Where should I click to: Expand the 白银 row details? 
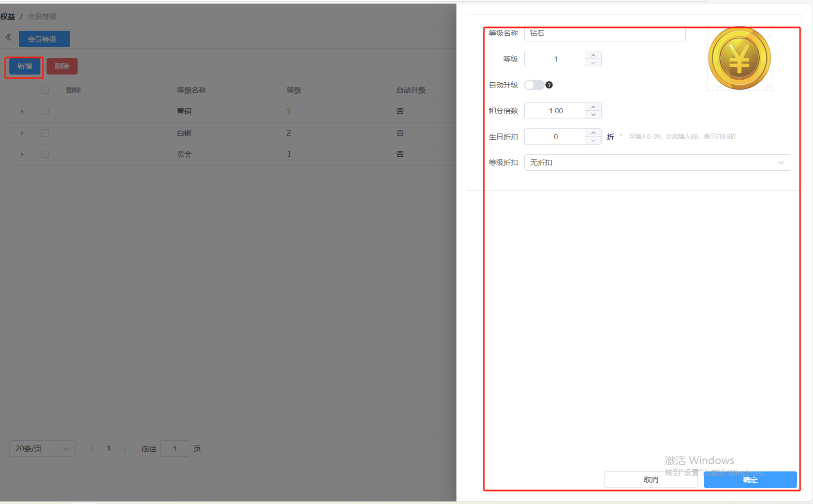(22, 133)
